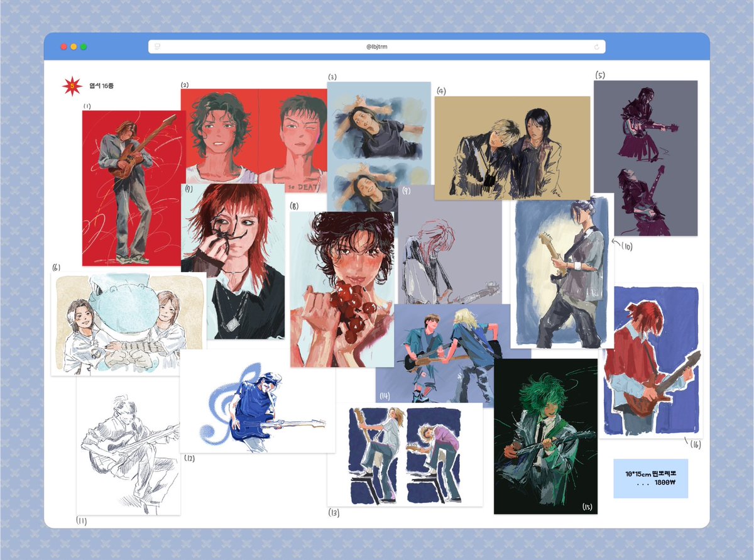Screen dimensions: 754x560
Task: Click the (3) number label
Action: coord(332,77)
